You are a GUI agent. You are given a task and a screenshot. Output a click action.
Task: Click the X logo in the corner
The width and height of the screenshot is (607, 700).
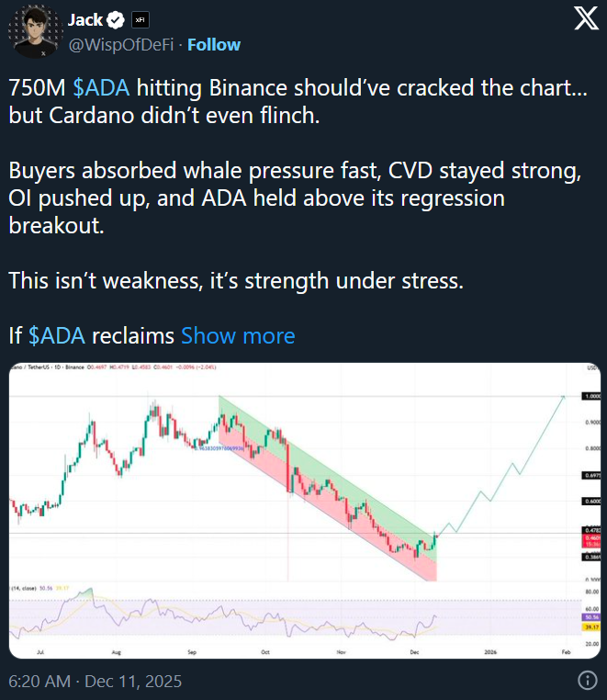pos(585,21)
